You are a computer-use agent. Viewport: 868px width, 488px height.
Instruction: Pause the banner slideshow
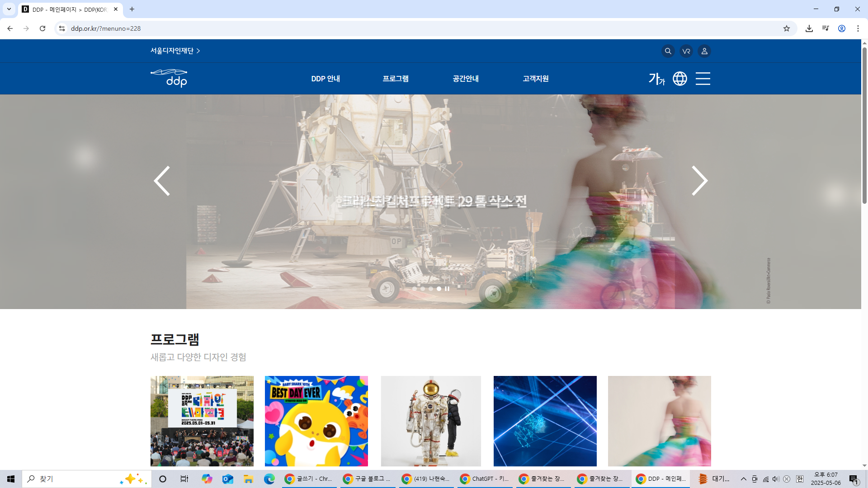[x=447, y=289]
